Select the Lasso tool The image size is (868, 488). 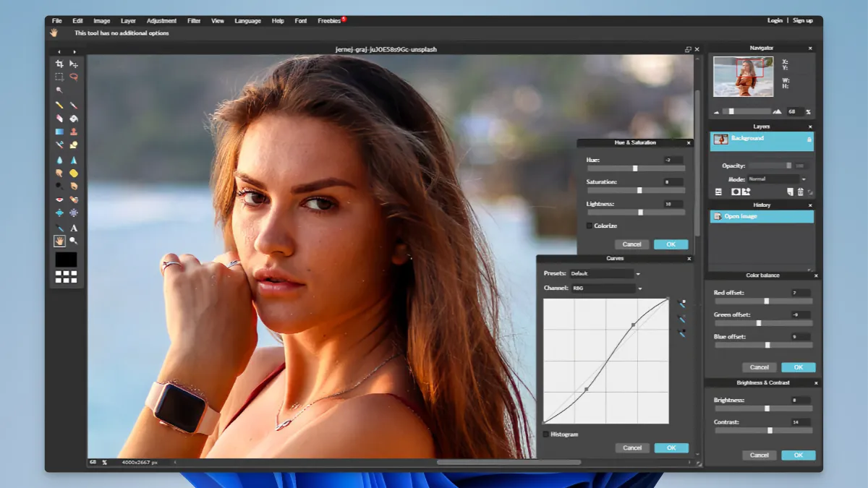73,77
